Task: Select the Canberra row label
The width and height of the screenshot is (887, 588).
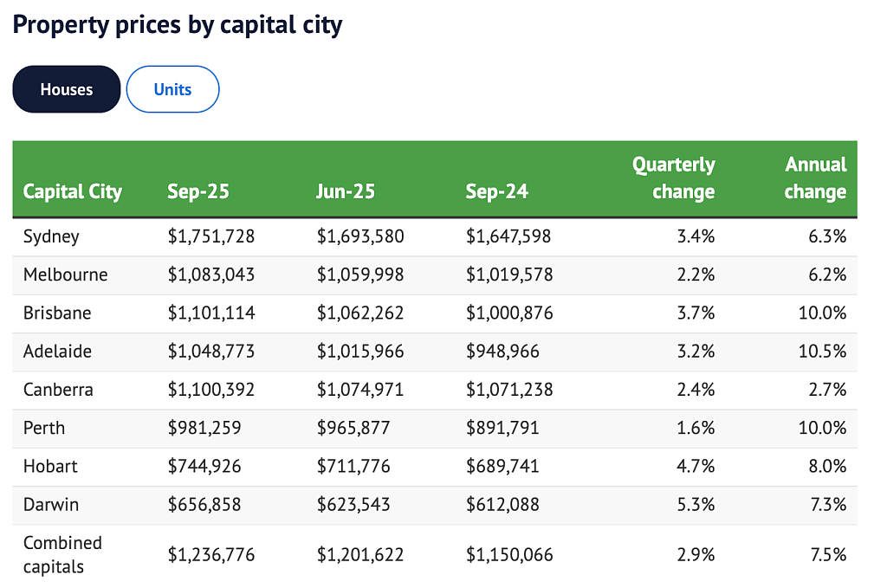Action: point(58,390)
